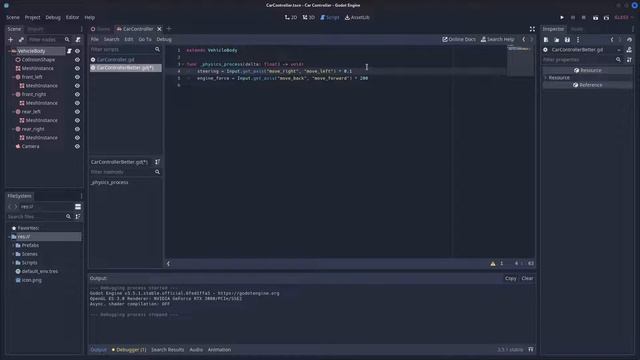Click Search Help button
This screenshot has height=360, width=640.
point(497,40)
